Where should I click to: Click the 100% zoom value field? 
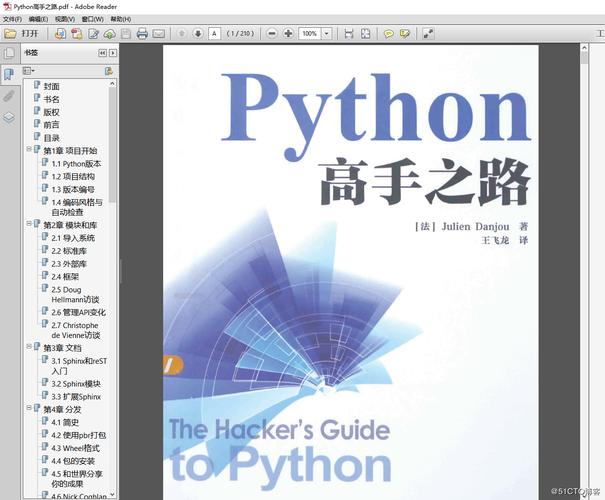[310, 34]
